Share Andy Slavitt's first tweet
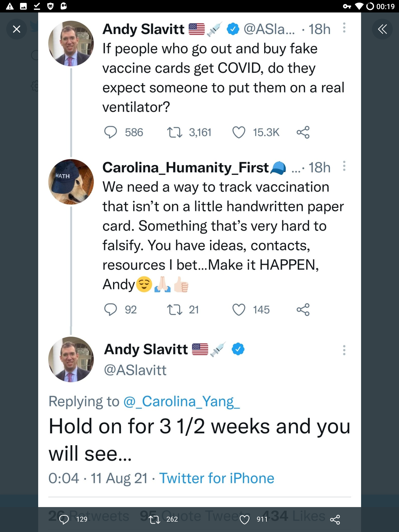The image size is (399, 532). point(303,132)
